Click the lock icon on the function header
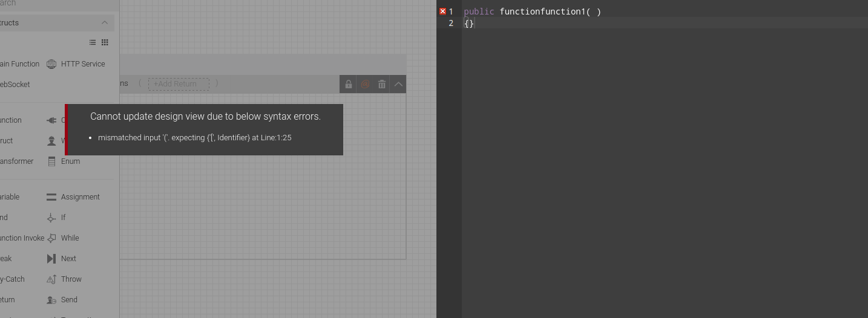This screenshot has height=318, width=868. click(349, 84)
